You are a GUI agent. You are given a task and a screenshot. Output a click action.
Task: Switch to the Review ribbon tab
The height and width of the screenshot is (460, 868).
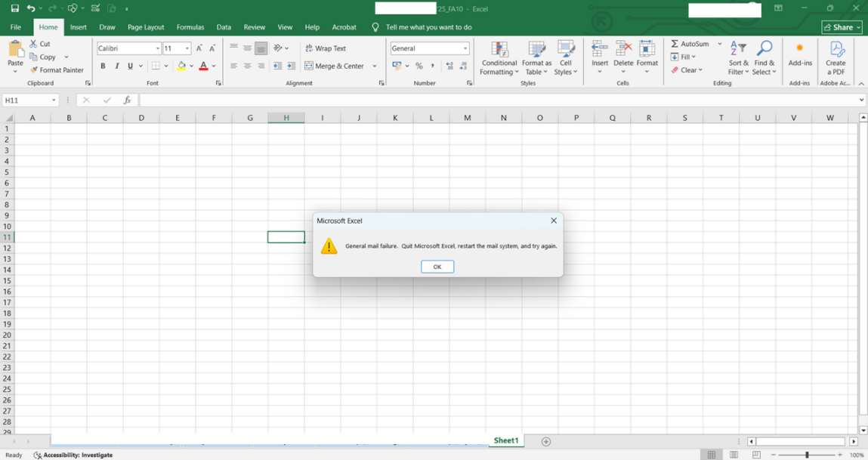pos(255,27)
